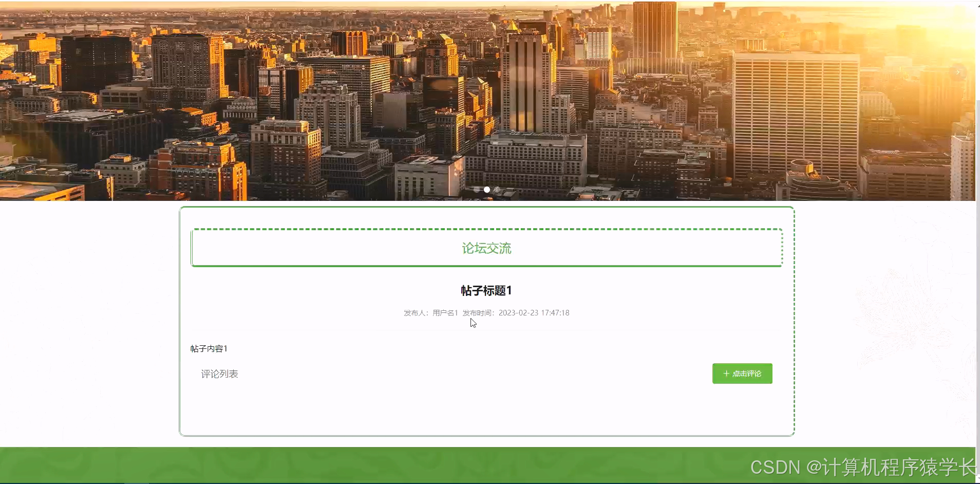Click the next-slide arrow on the carousel

pos(958,72)
